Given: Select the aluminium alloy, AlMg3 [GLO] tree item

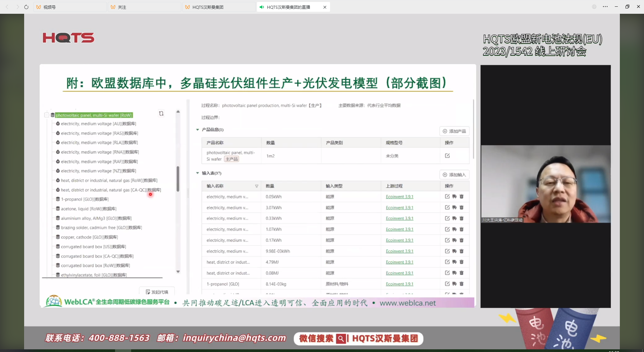Looking at the screenshot, I should [94, 218].
